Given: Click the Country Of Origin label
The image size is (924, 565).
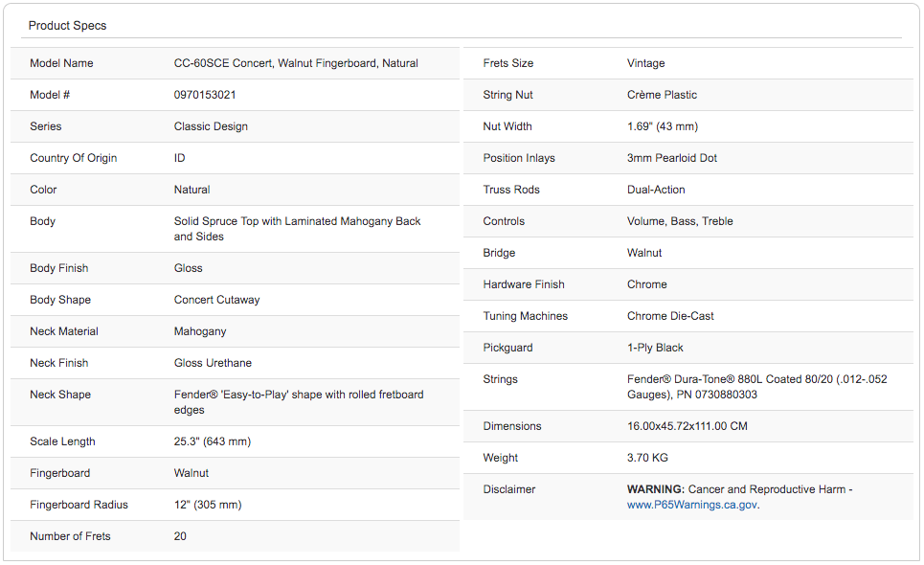Looking at the screenshot, I should point(74,158).
